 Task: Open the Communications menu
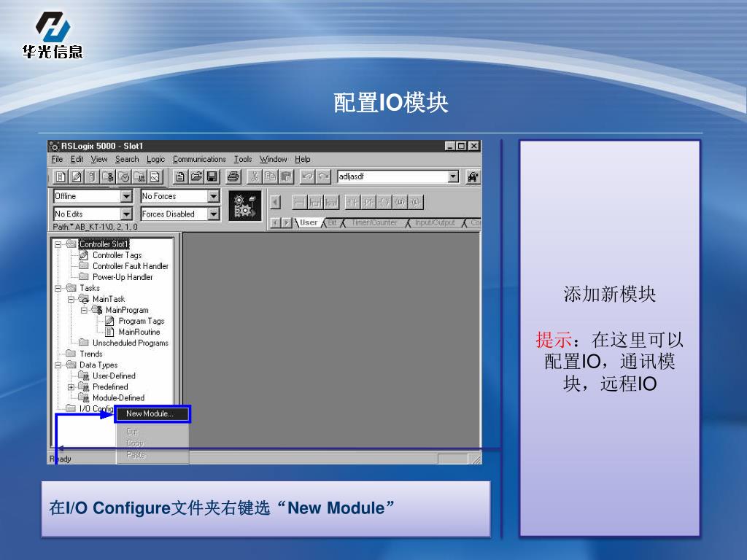click(x=199, y=159)
